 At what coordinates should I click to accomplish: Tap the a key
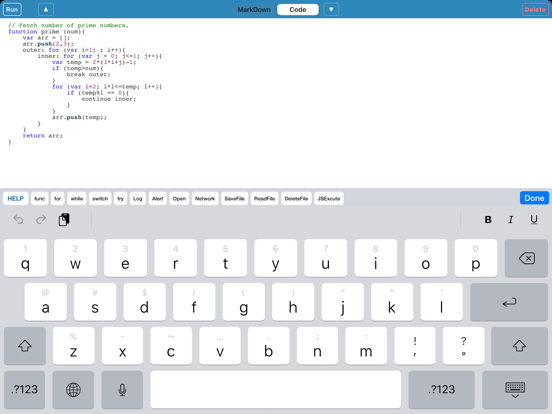(x=45, y=302)
